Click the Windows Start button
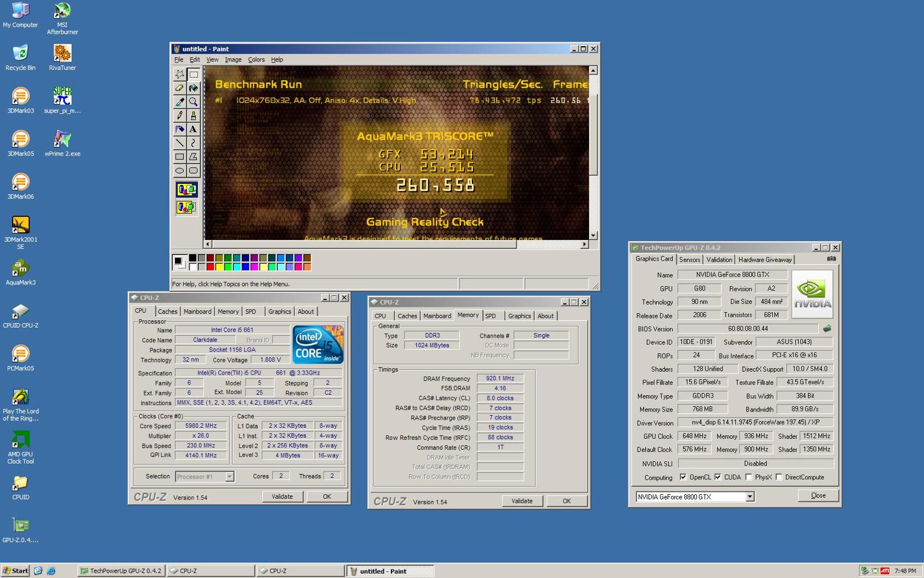This screenshot has width=924, height=578. pos(15,570)
